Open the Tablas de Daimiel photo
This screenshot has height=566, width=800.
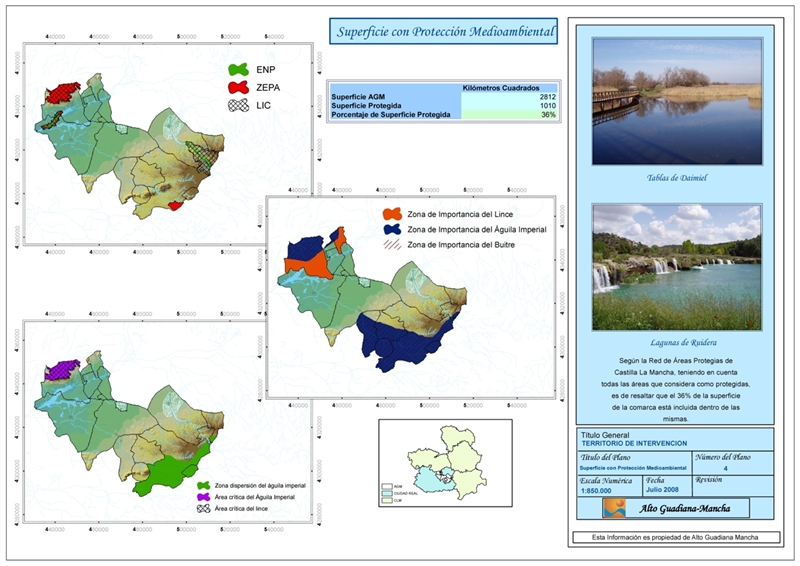677,101
